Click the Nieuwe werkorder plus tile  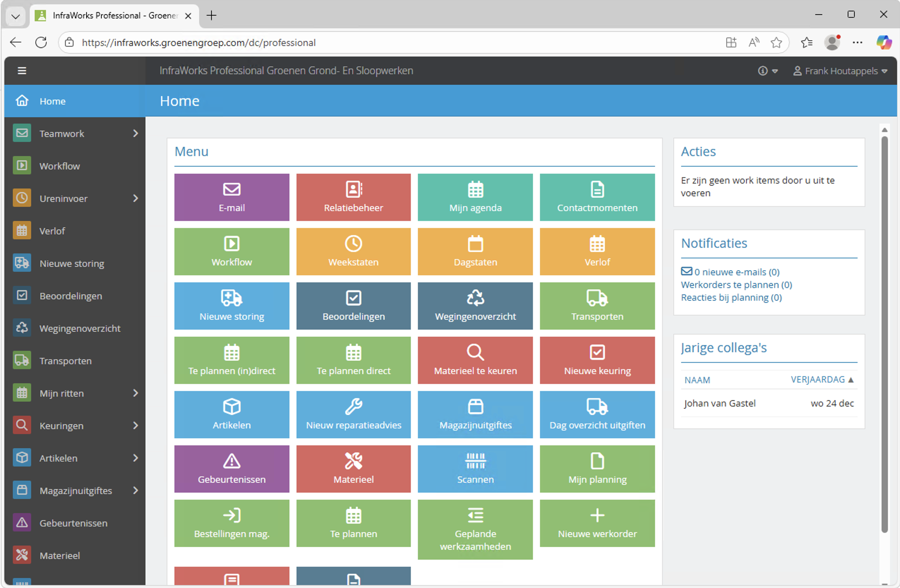pos(597,523)
